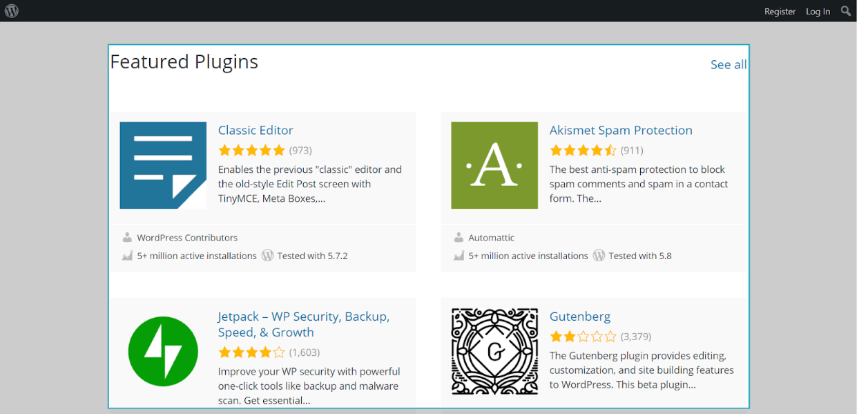Click the WordPress logo in top bar
This screenshot has width=868, height=414.
[x=11, y=10]
